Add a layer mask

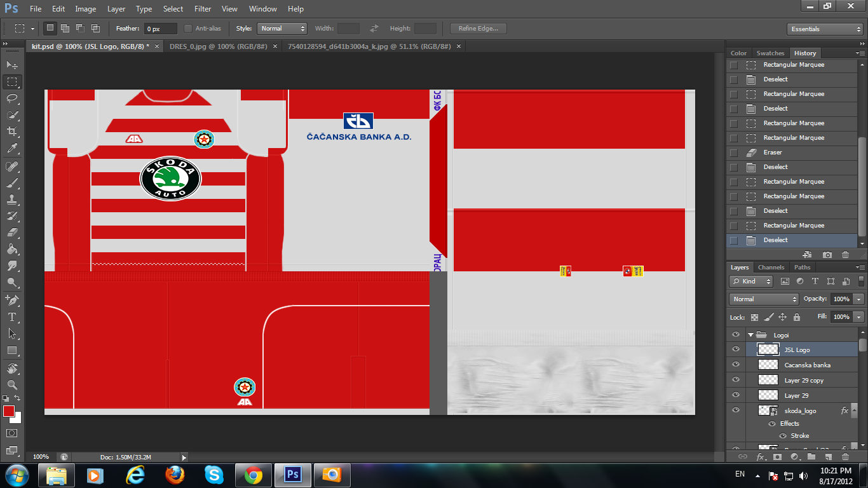coord(777,457)
